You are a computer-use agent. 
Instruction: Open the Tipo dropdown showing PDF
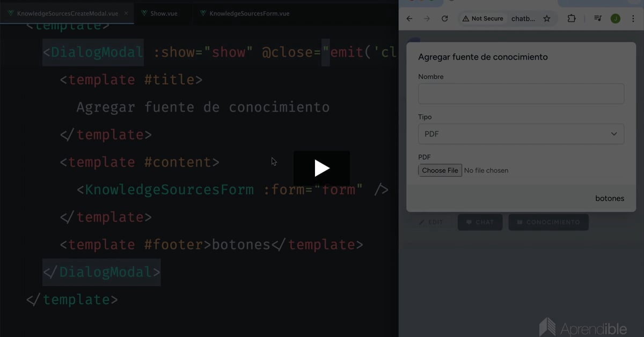click(521, 134)
